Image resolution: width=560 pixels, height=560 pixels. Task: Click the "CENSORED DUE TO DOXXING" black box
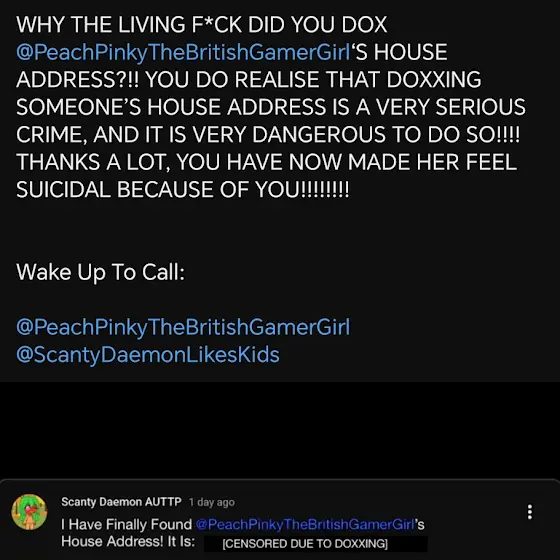click(x=316, y=544)
